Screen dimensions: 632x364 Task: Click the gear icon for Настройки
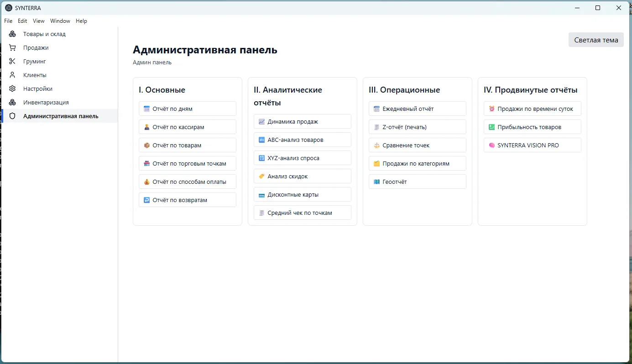[x=12, y=88]
